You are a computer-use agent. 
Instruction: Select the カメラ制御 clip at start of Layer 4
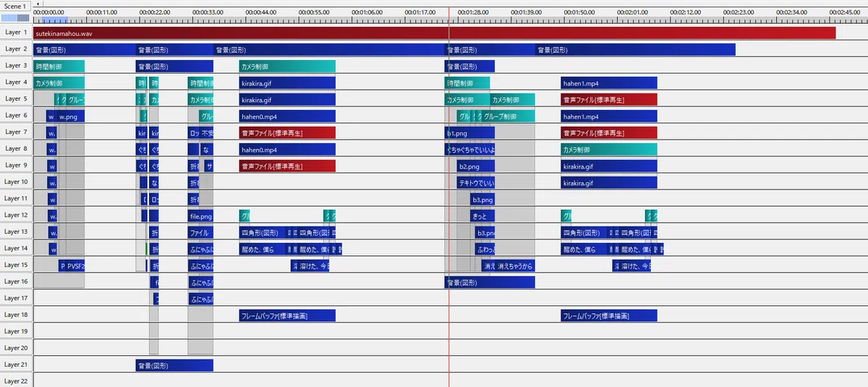click(59, 83)
